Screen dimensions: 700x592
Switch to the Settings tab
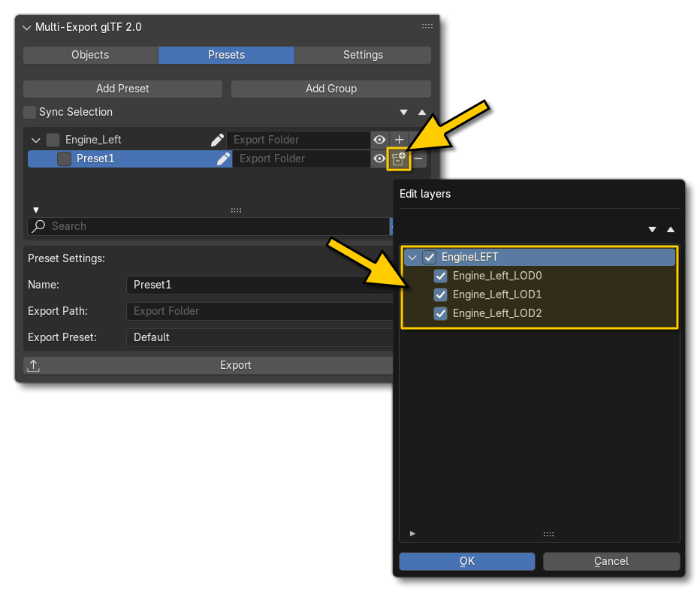[363, 55]
